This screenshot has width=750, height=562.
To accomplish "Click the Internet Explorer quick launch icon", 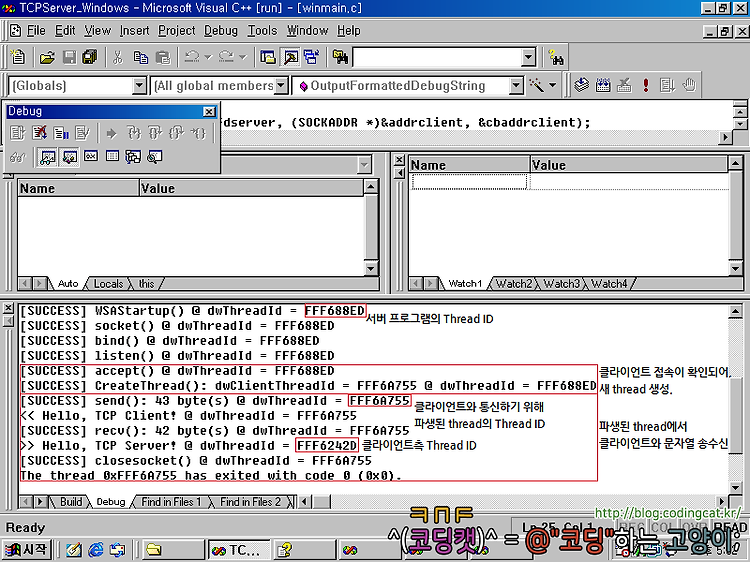I will point(96,550).
